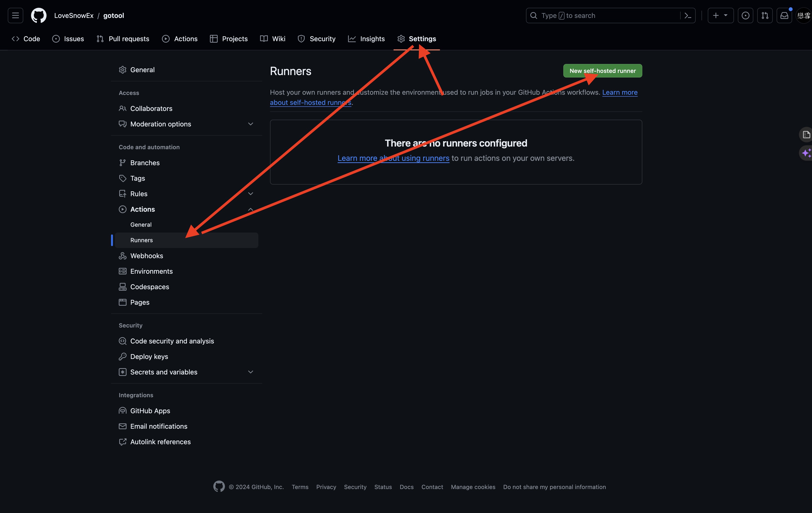Open the notifications inbox icon
The width and height of the screenshot is (812, 513).
click(x=784, y=16)
